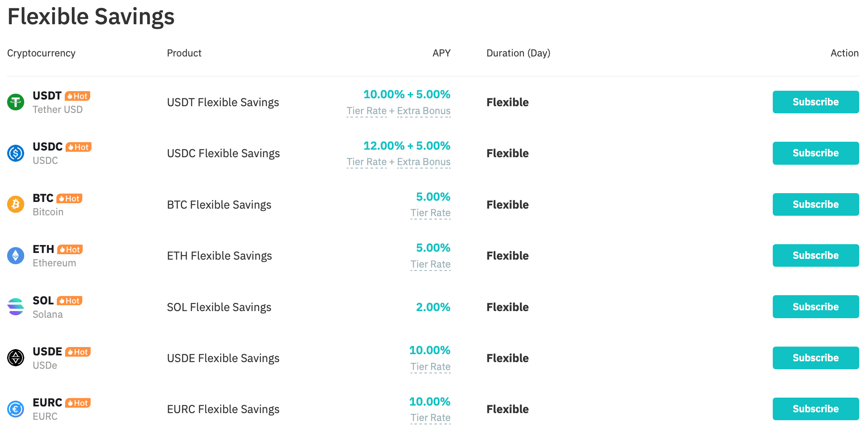Click the Duration (Day) column header

point(518,53)
